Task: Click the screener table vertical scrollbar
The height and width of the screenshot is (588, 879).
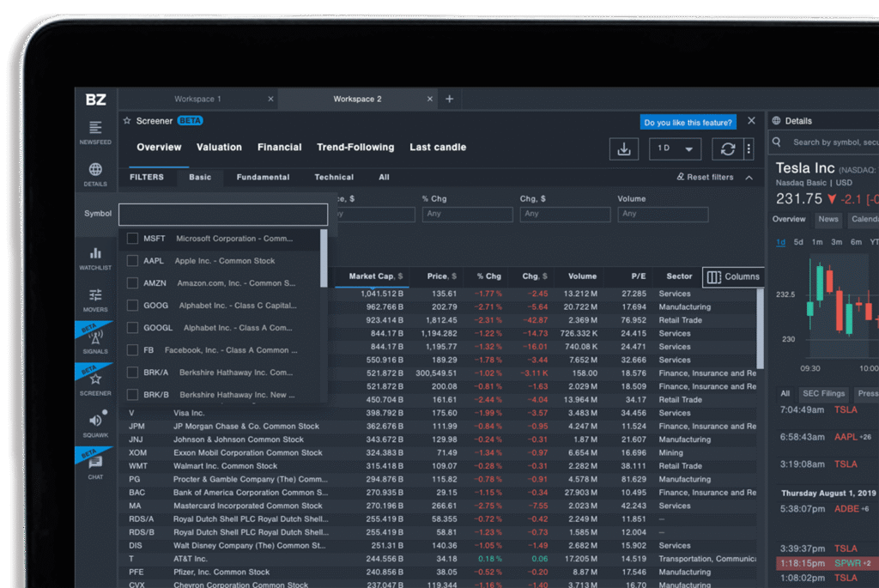Action: [x=760, y=326]
